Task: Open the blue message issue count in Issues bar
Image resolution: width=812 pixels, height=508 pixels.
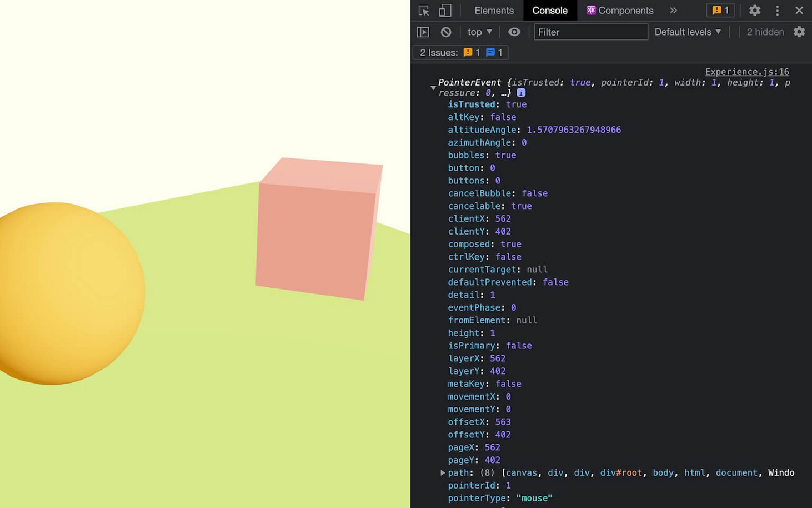Action: (x=494, y=52)
